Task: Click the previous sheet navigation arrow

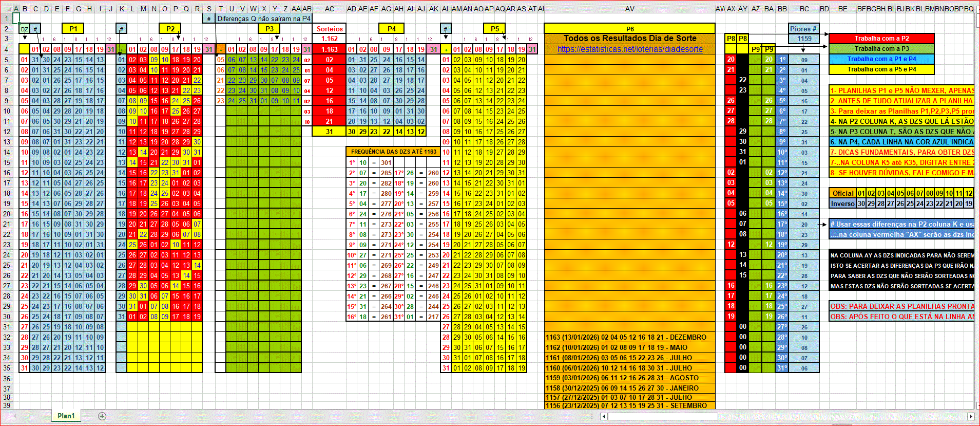Action: (15, 416)
